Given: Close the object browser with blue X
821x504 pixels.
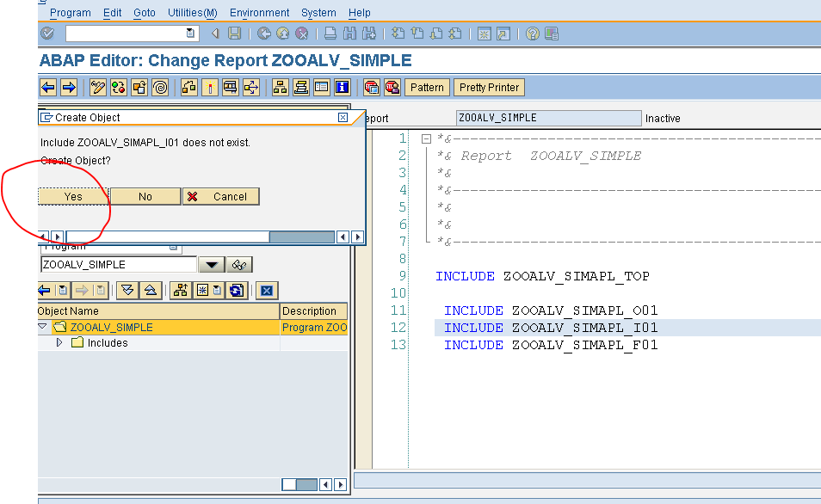Looking at the screenshot, I should coord(267,291).
